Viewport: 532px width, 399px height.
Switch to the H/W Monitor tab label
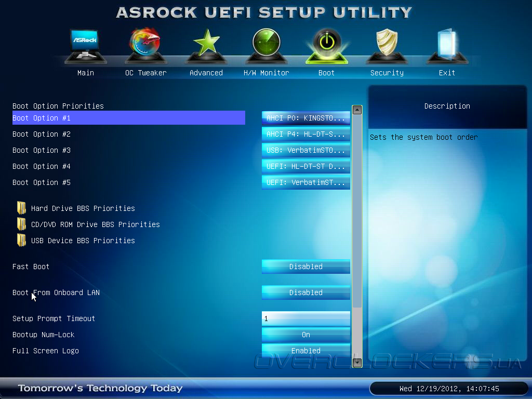(267, 73)
